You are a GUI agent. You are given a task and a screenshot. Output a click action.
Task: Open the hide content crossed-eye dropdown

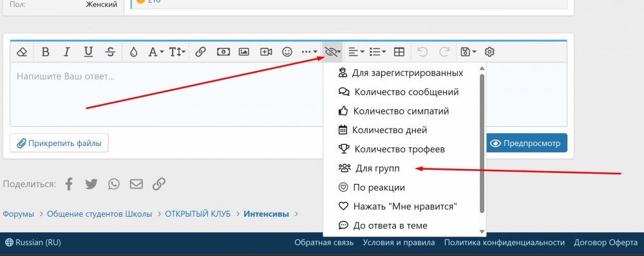pyautogui.click(x=333, y=52)
